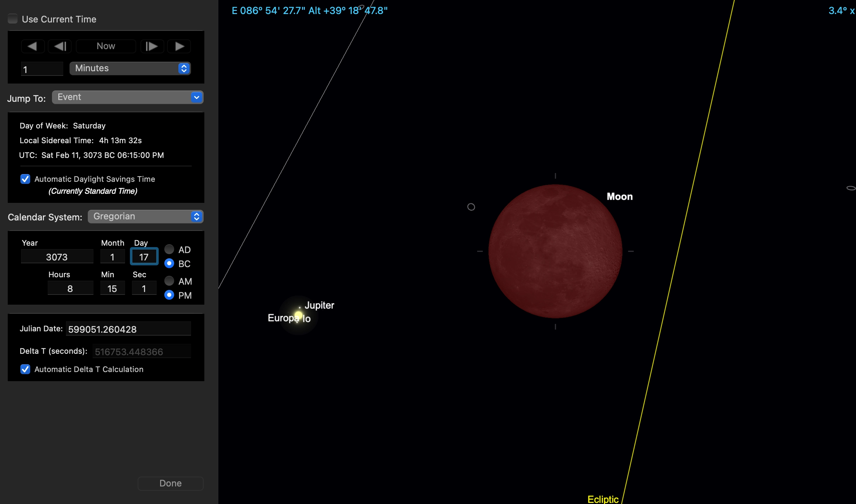Click the small circle object left of Moon
Screen dimensions: 856x504
(471, 207)
